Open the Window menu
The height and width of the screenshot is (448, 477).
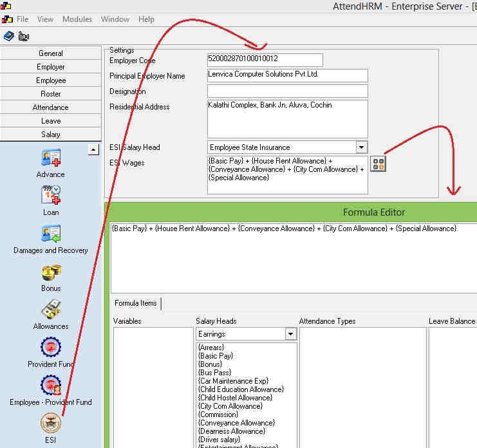[115, 19]
